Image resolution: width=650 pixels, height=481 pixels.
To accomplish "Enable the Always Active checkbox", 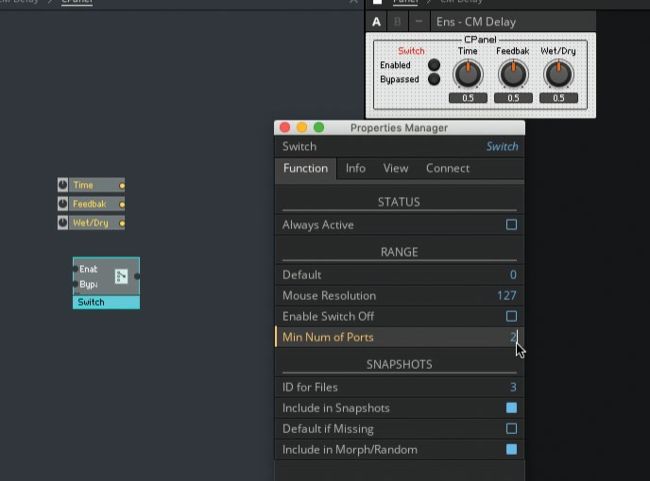I will [x=511, y=225].
